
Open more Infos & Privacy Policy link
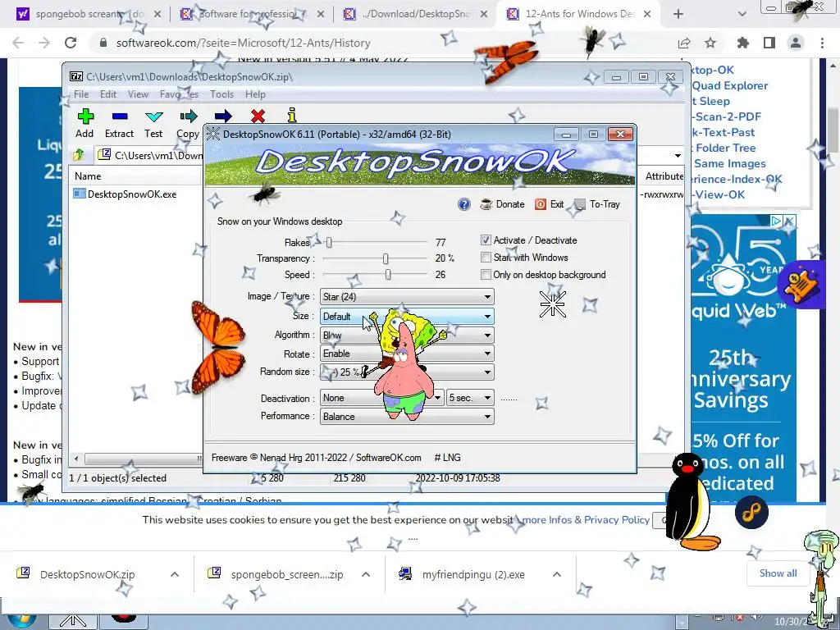click(586, 519)
